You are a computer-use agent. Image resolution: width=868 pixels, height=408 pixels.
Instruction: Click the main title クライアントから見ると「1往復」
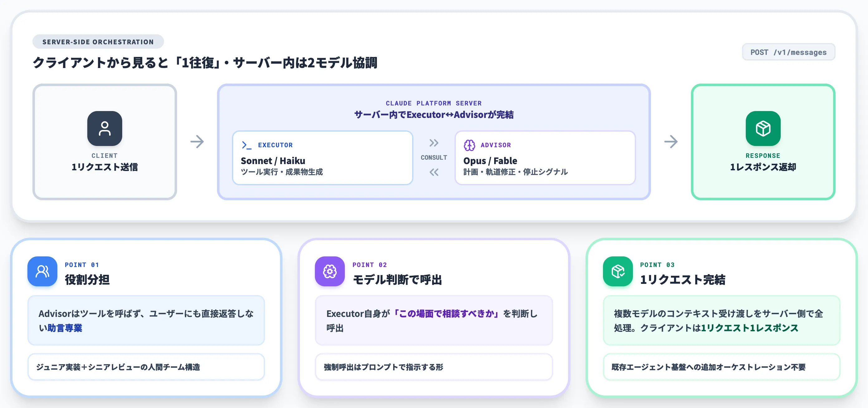coord(205,63)
